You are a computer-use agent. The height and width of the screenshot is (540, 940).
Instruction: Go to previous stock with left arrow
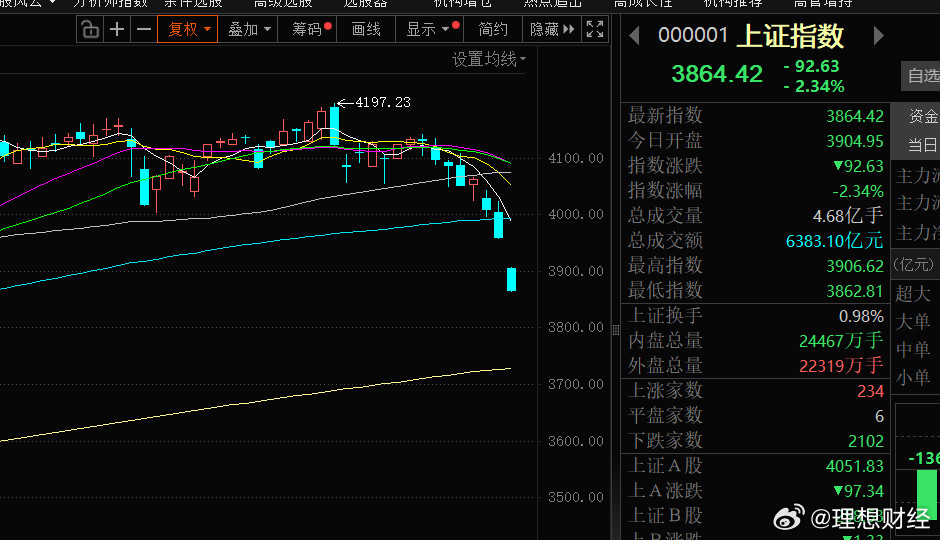[634, 36]
